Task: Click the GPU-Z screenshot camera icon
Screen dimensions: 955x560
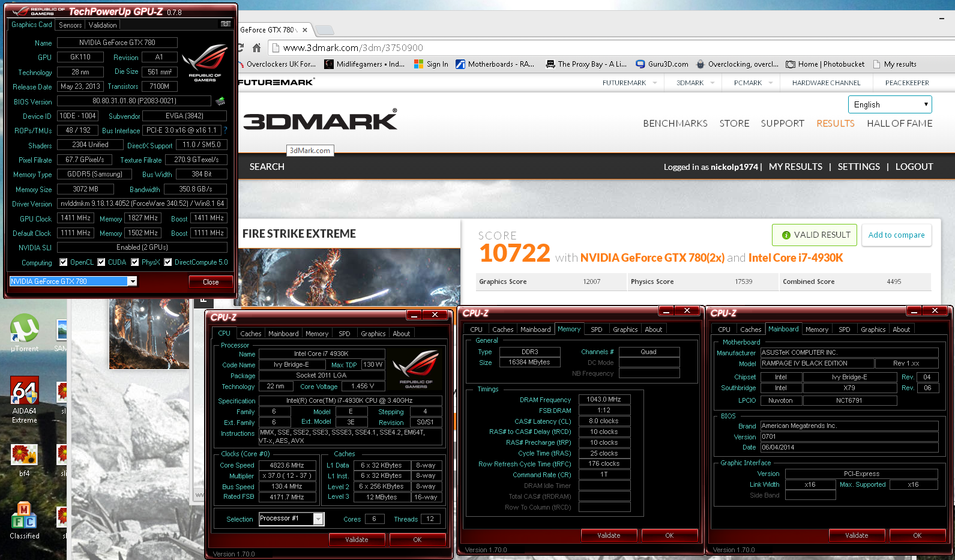Action: coord(226,24)
